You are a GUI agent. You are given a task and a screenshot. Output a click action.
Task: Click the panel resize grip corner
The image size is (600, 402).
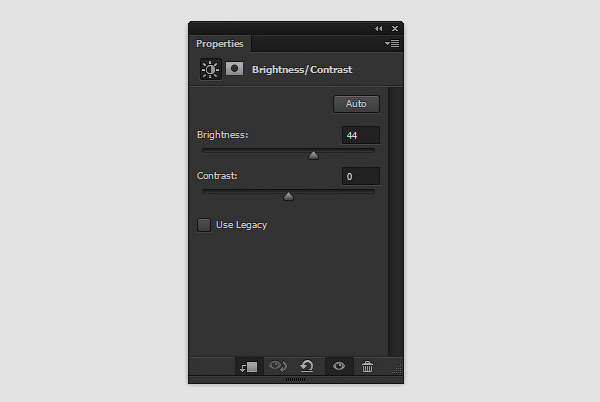pos(397,369)
